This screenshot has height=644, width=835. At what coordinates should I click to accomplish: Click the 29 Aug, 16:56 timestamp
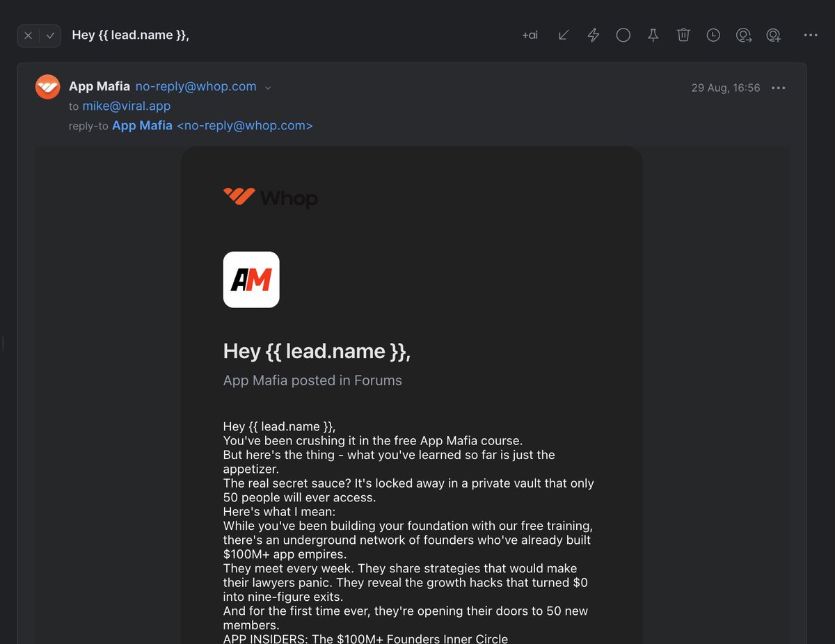[726, 88]
